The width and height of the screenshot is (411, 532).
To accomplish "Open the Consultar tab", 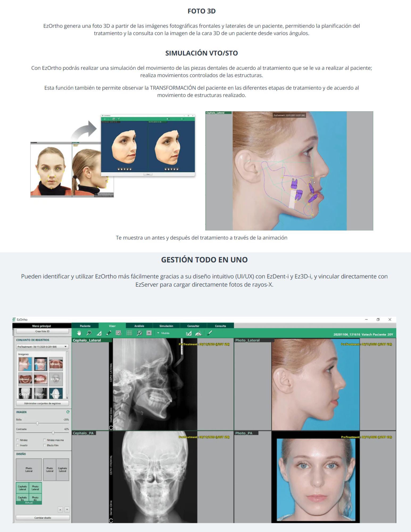I will point(193,326).
